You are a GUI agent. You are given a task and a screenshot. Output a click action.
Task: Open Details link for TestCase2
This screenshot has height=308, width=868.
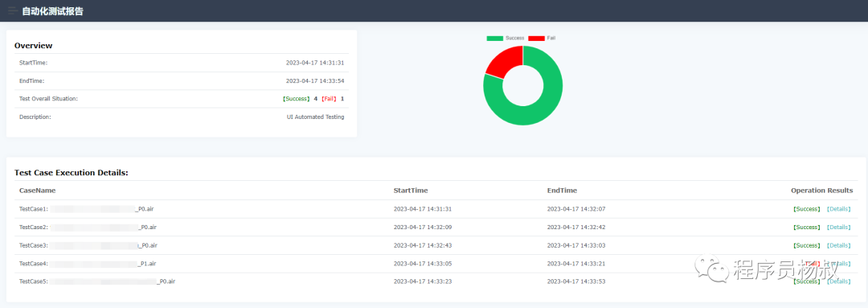click(838, 227)
